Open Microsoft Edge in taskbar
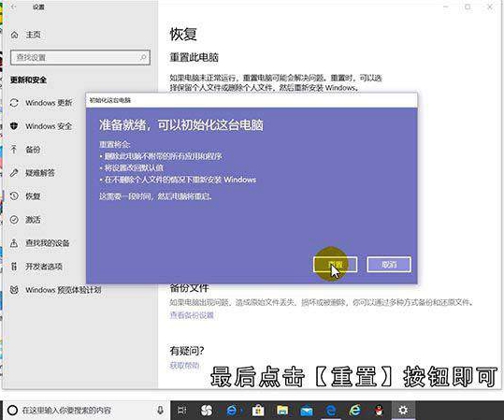 pyautogui.click(x=331, y=411)
